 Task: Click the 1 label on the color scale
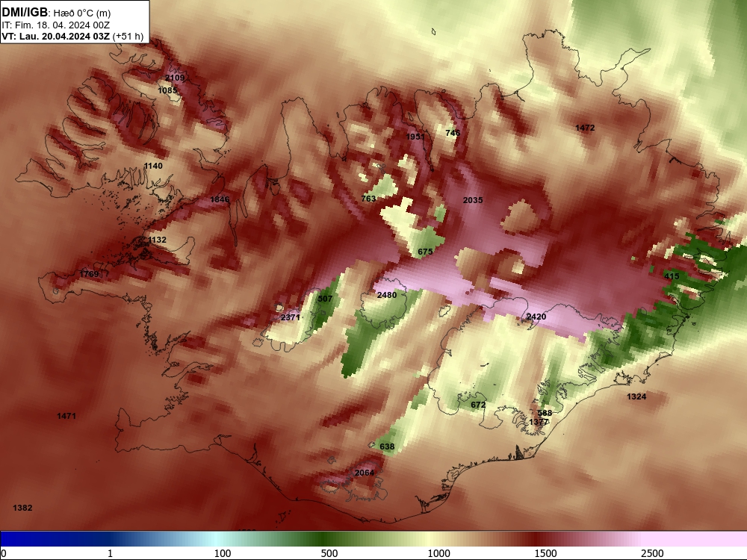point(110,553)
